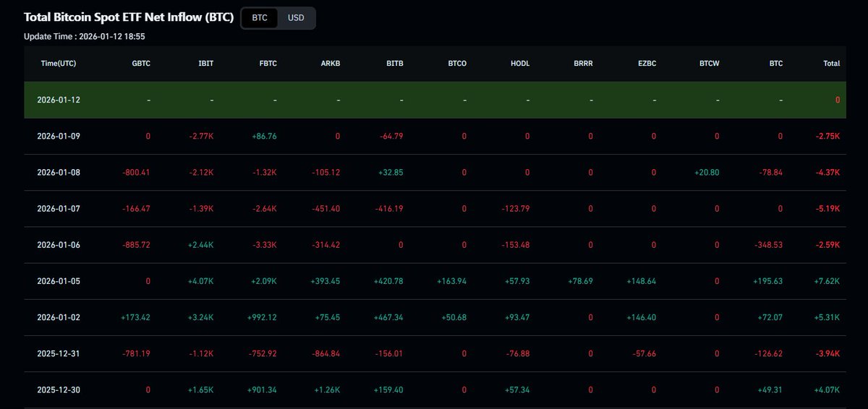The width and height of the screenshot is (868, 409).
Task: Select the 2026-01-06 date cell
Action: click(59, 245)
